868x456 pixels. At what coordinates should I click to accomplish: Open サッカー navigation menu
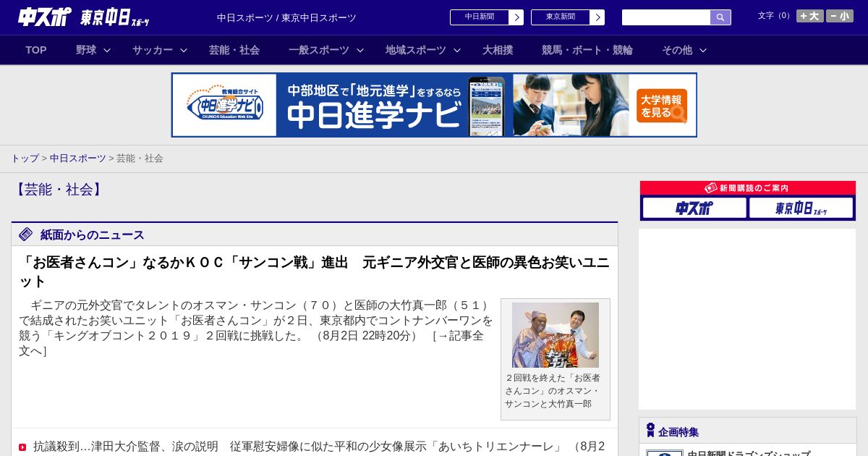pos(153,50)
